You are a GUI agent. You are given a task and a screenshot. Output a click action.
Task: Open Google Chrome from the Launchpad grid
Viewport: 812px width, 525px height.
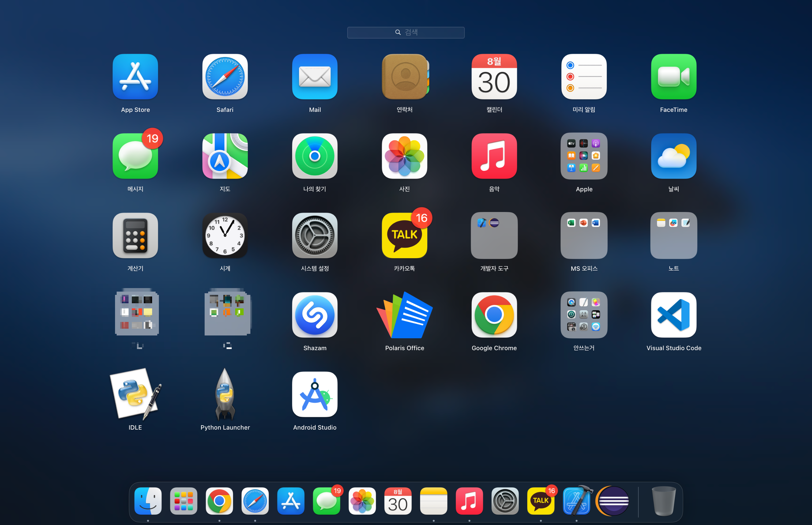(x=494, y=315)
